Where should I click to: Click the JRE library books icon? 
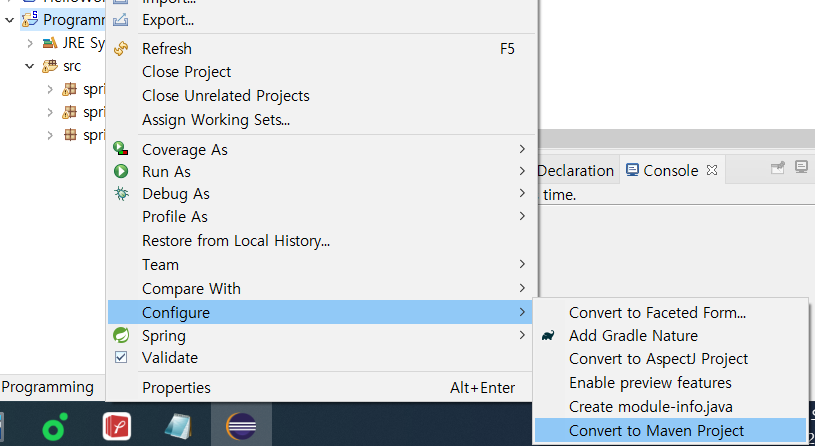[50, 43]
